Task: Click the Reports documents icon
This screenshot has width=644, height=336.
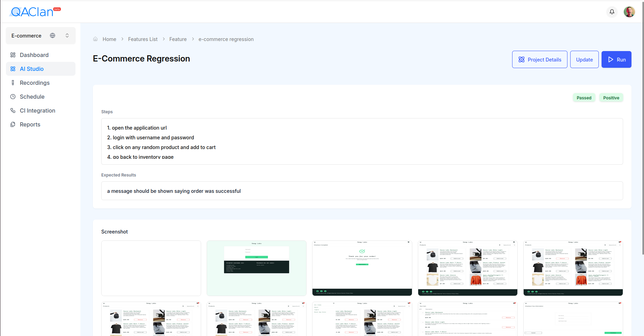Action: (x=13, y=124)
